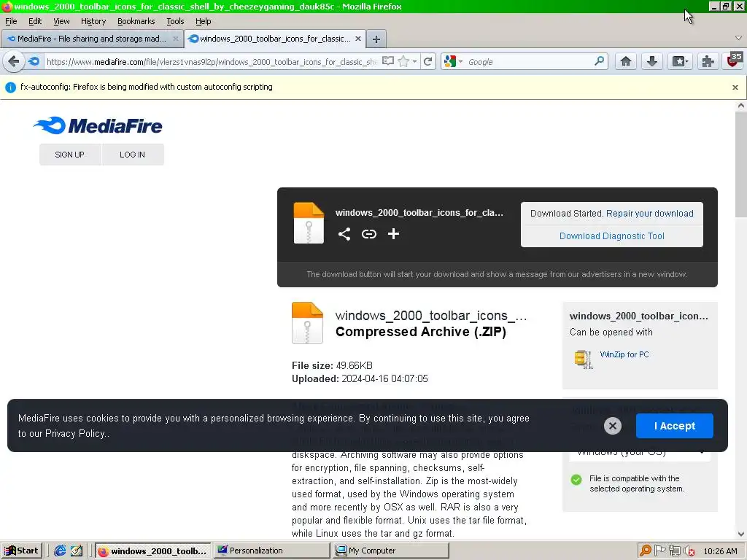Switch to Personalization taskbar window
Viewport: 747px width, 560px height.
pyautogui.click(x=271, y=551)
